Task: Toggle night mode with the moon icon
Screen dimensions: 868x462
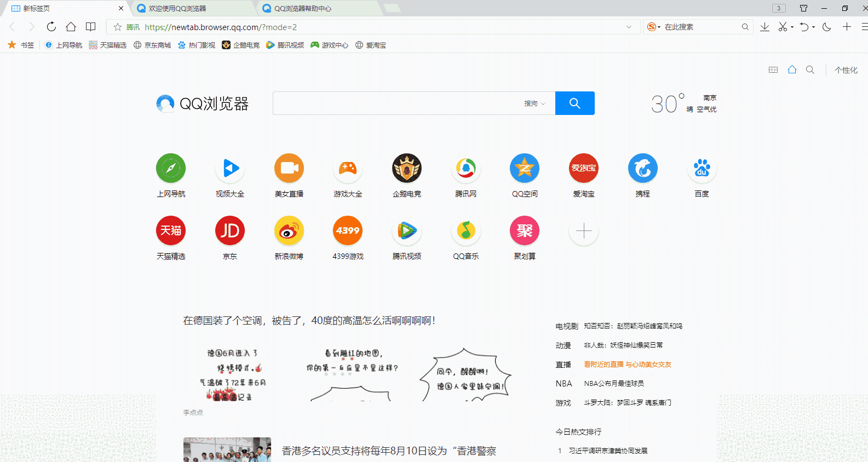Action: (x=827, y=27)
